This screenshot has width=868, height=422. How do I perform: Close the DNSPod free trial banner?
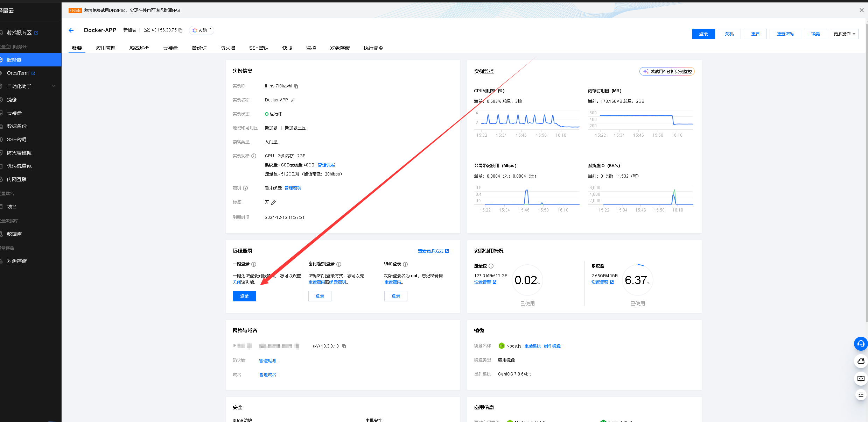(861, 10)
